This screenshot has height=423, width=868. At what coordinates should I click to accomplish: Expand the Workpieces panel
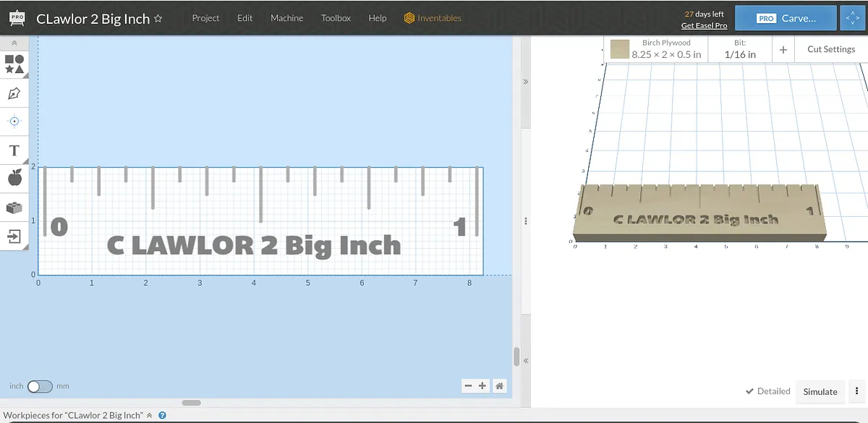coord(150,416)
